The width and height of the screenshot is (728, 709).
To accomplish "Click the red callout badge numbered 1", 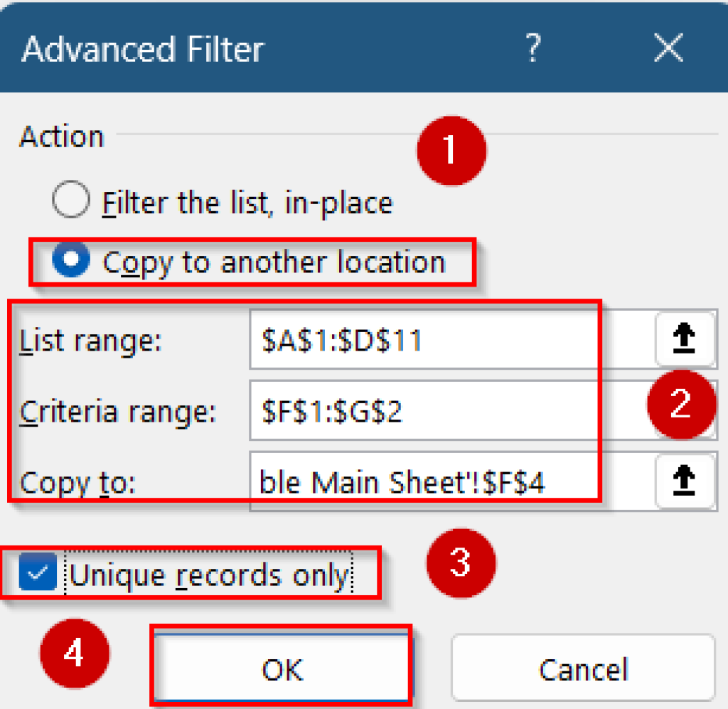I will click(x=451, y=150).
